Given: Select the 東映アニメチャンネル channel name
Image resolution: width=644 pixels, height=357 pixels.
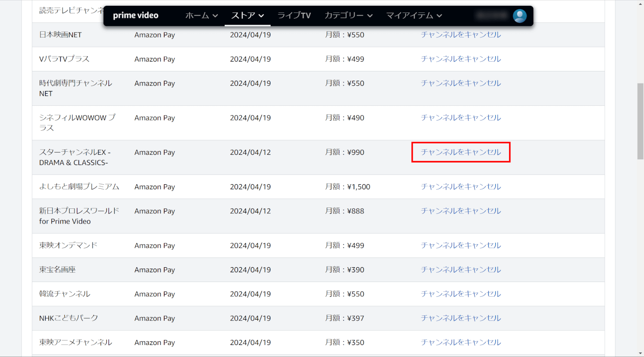Looking at the screenshot, I should (75, 342).
